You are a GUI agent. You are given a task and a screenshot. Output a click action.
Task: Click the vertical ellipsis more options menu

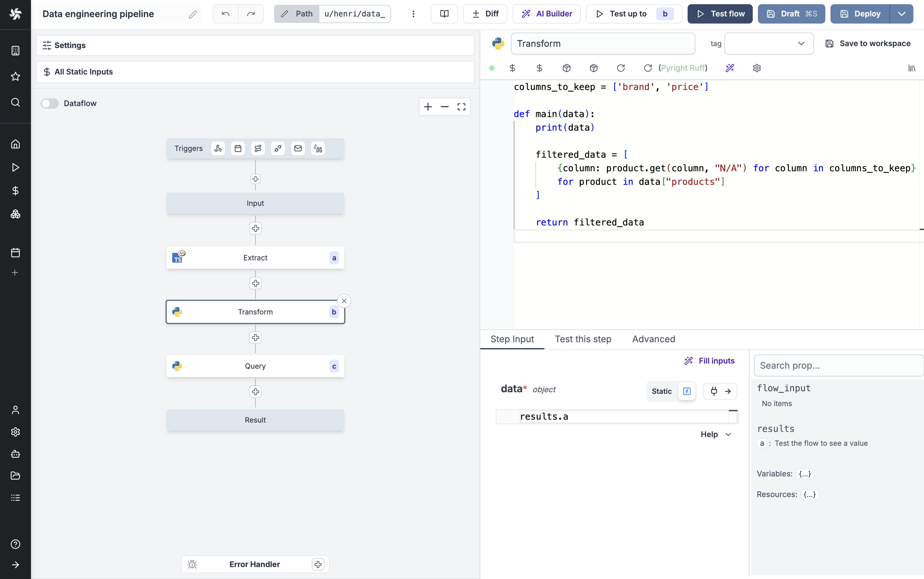point(413,14)
